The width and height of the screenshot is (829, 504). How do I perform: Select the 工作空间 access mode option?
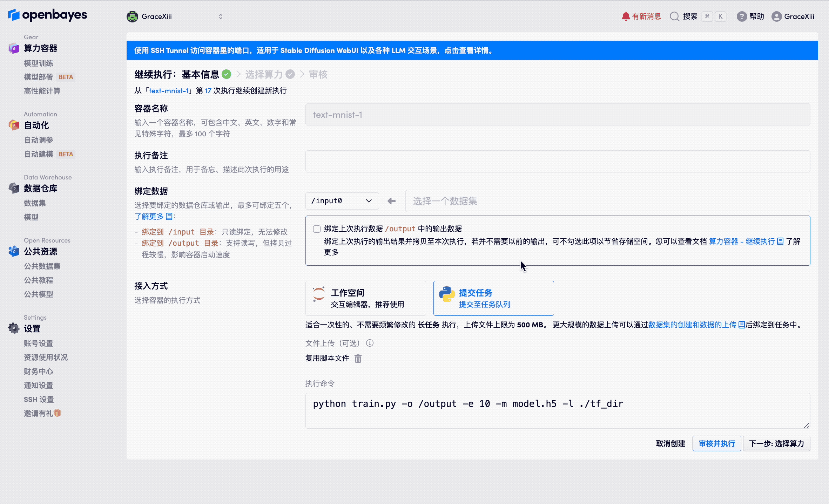point(365,298)
